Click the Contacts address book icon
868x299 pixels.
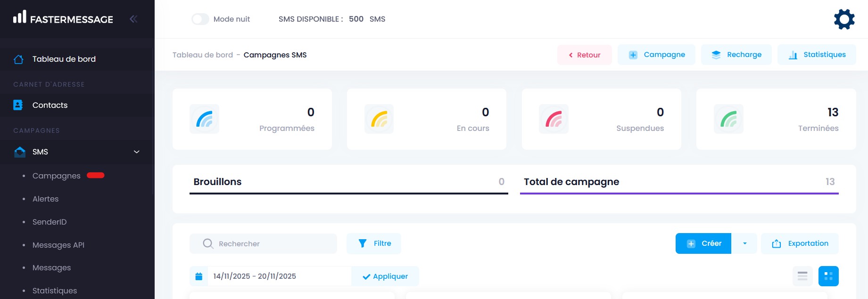pos(18,105)
